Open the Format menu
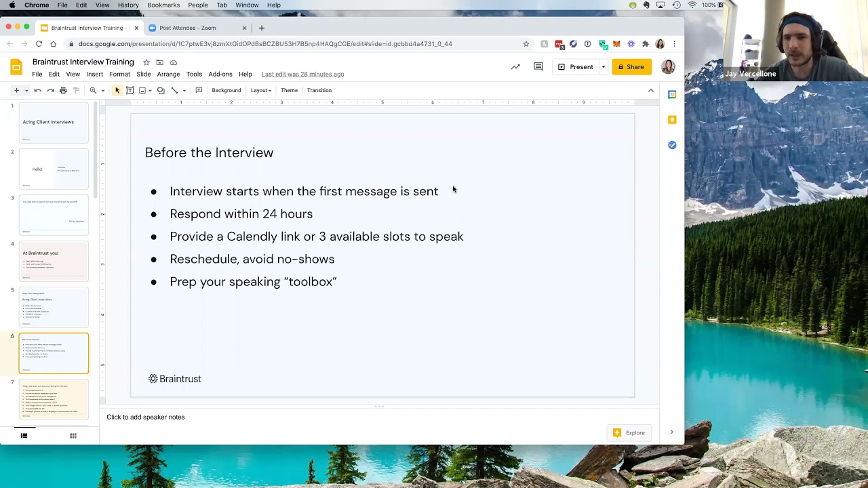This screenshot has width=868, height=488. (119, 75)
